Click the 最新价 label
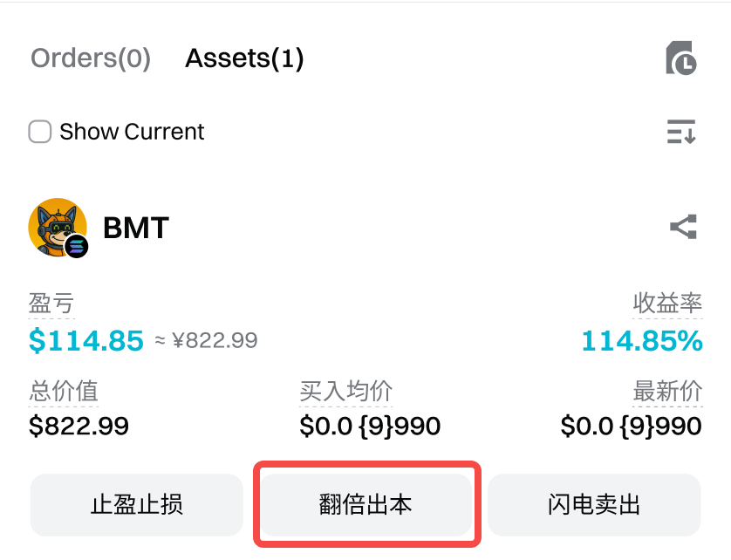731x560 pixels. 667,391
